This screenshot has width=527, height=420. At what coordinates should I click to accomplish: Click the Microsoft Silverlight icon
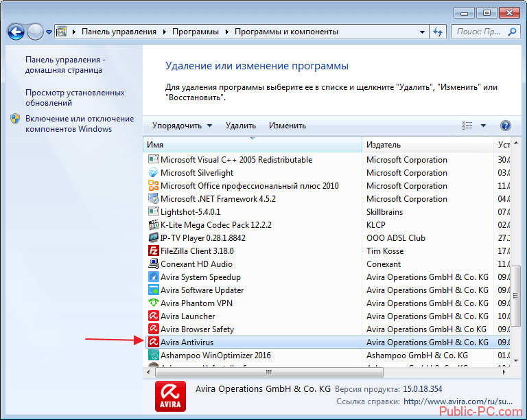[154, 172]
